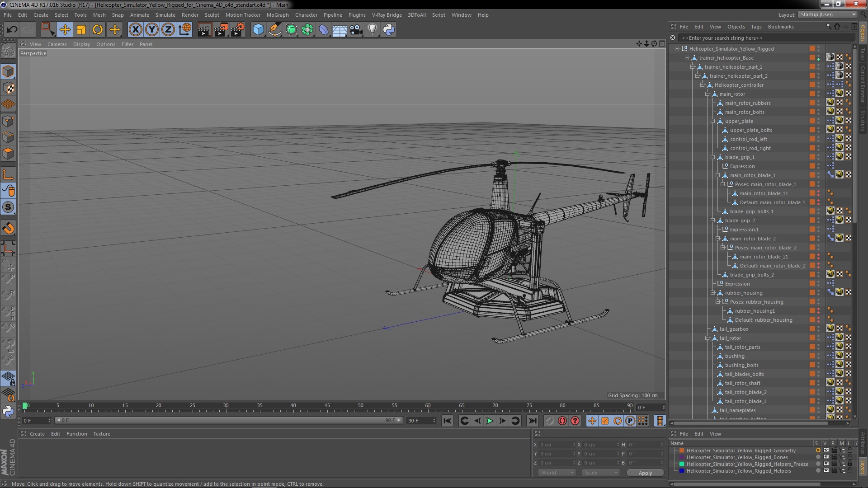Toggle Y axis lock
Viewport: 868px width, 488px height.
[x=152, y=30]
